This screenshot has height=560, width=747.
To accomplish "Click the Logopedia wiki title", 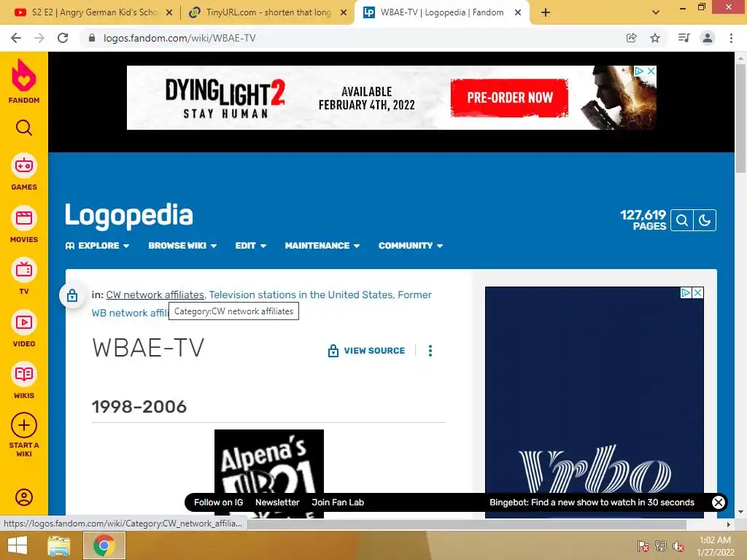I will (x=129, y=215).
